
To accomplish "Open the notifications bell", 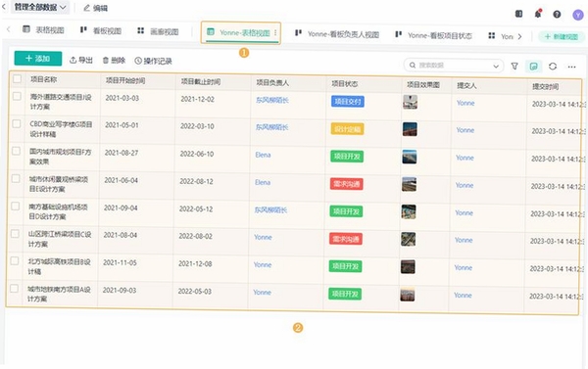I will tap(538, 14).
